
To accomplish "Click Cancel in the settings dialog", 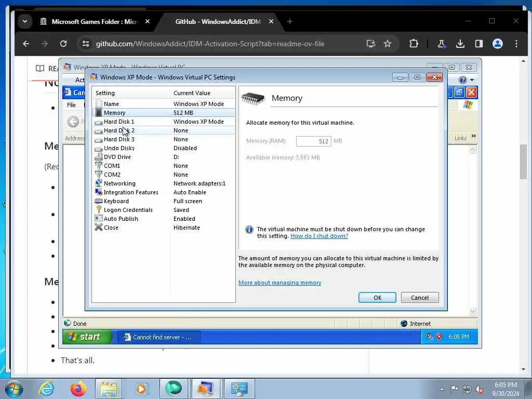I will point(420,298).
